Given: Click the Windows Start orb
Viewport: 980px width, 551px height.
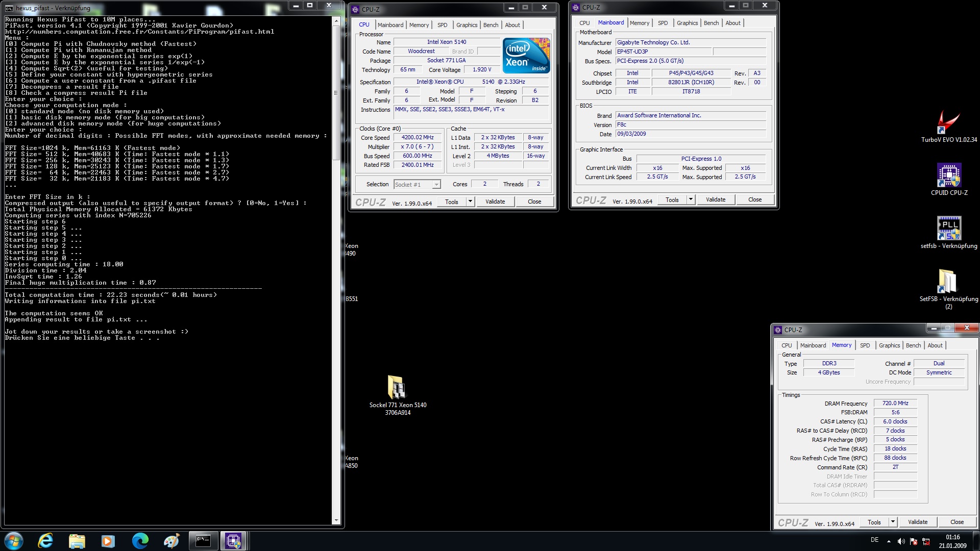Looking at the screenshot, I should tap(14, 541).
